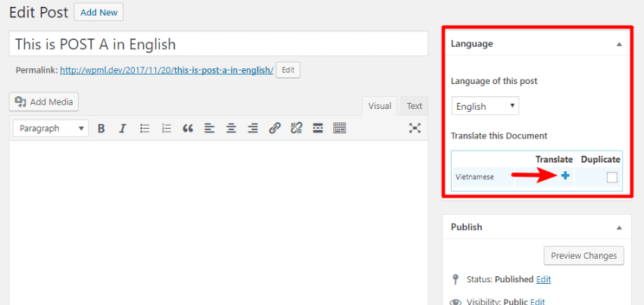Viewport: 644px width, 305px height.
Task: Align text left
Action: pyautogui.click(x=210, y=129)
